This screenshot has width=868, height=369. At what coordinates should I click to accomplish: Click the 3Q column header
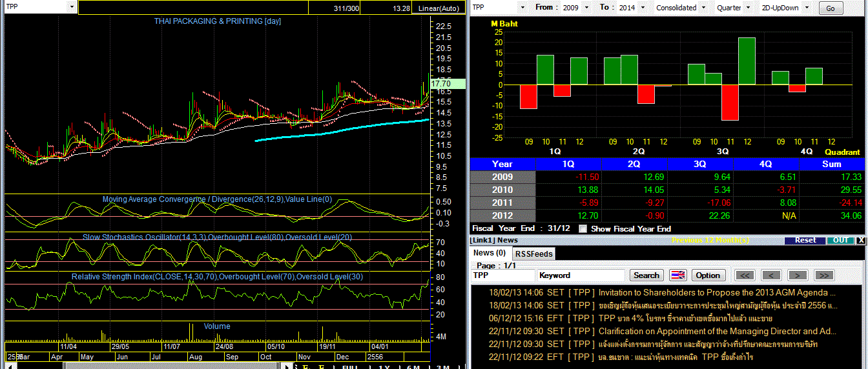pos(700,164)
